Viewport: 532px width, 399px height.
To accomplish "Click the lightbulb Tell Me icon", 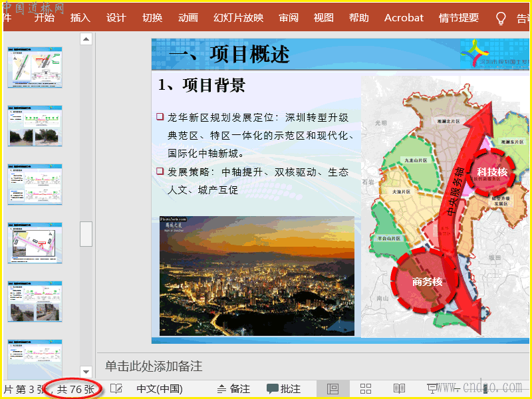I will click(x=501, y=19).
